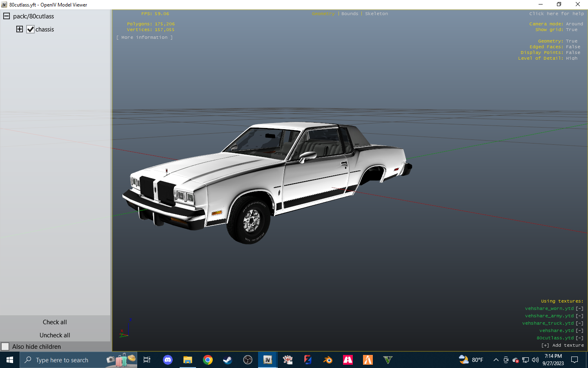Screen dimensions: 588x368
Task: Click the Add texture control
Action: pyautogui.click(x=564, y=345)
